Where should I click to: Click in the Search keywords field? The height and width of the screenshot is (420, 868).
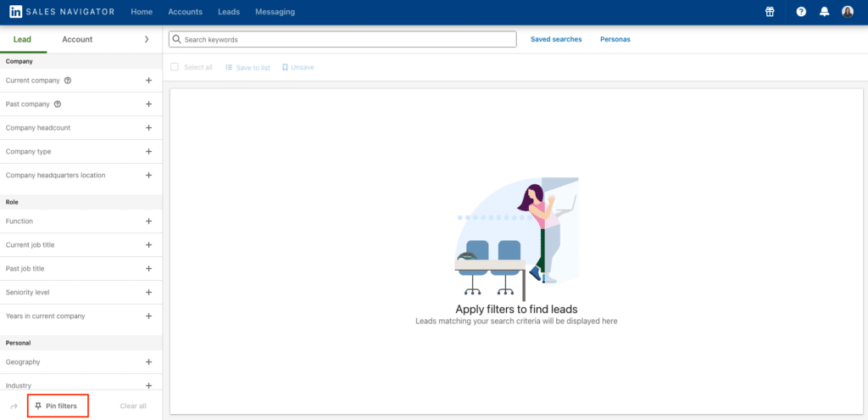click(348, 39)
